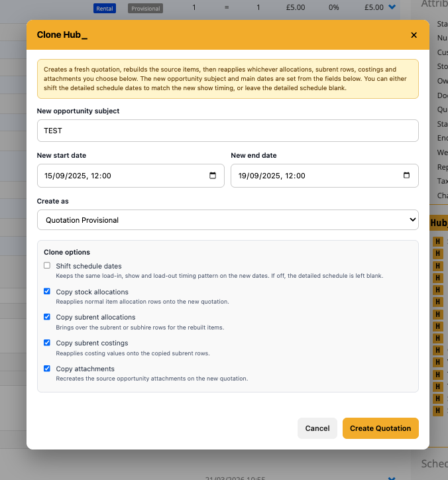Open the start date calendar picker
This screenshot has width=448, height=480.
tap(212, 176)
